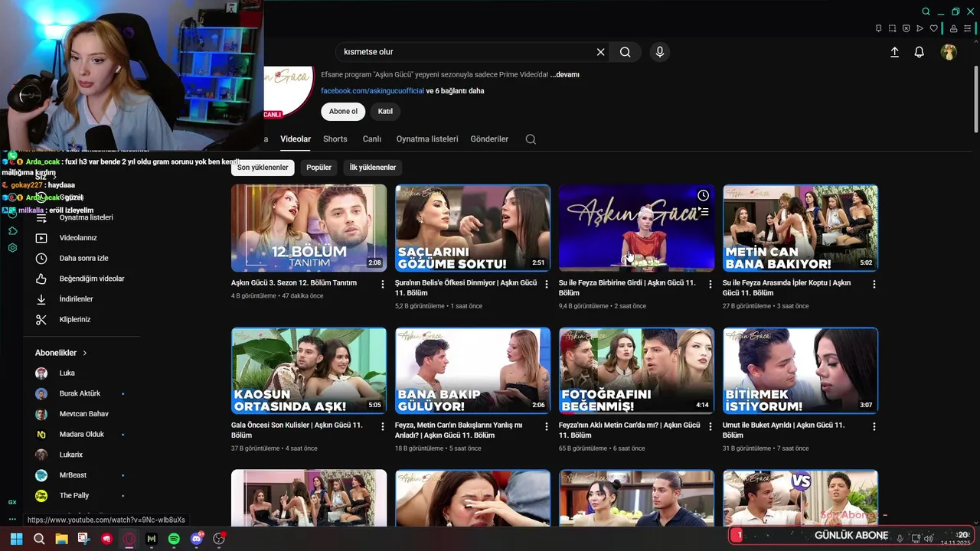
Task: Click the magnifier search button beside the query
Action: 626,52
